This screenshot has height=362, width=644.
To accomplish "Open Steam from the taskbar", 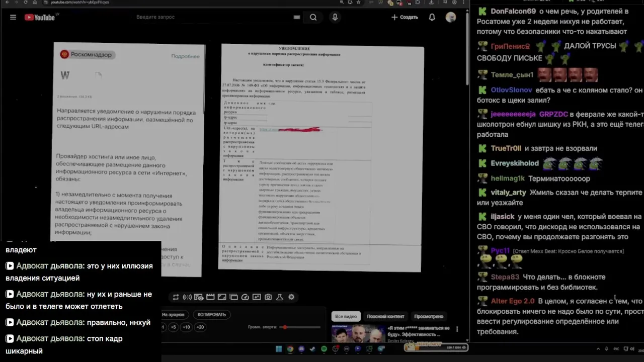I will pyautogui.click(x=312, y=349).
